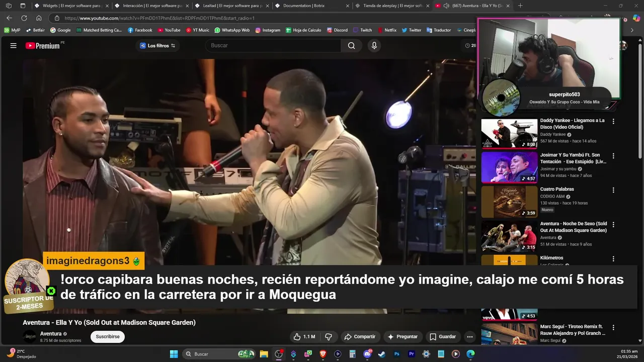Screen dimensions: 644x362
Task: Open the Facebook bookmark
Action: (x=140, y=30)
